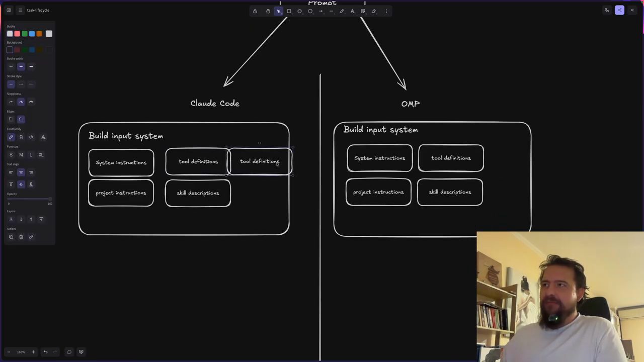The height and width of the screenshot is (362, 644).
Task: Set Architect sloppiness level
Action: pyautogui.click(x=11, y=102)
